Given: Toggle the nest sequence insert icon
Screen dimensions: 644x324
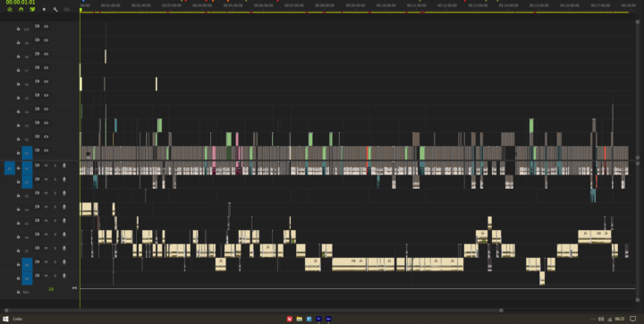Looking at the screenshot, I should (10, 9).
